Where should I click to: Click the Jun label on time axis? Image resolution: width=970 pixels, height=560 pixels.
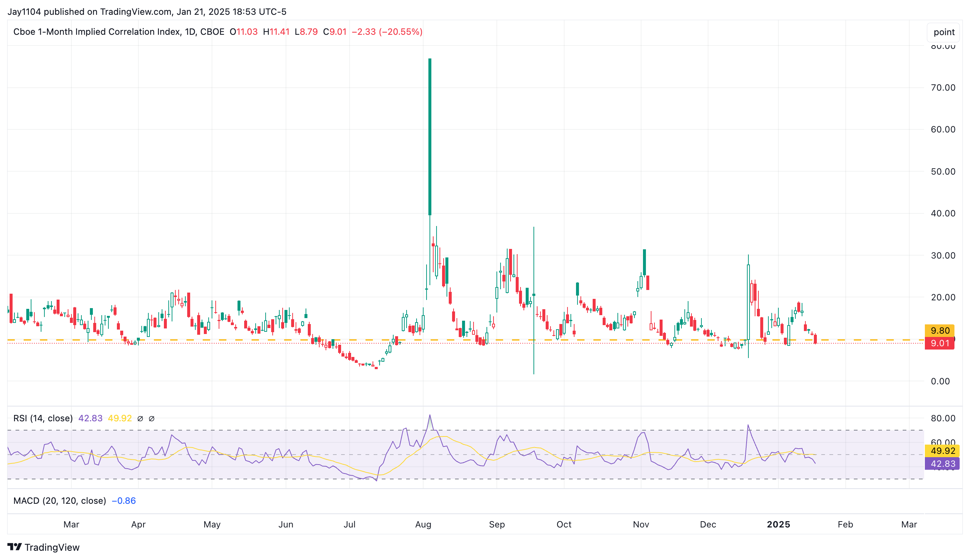tap(286, 524)
